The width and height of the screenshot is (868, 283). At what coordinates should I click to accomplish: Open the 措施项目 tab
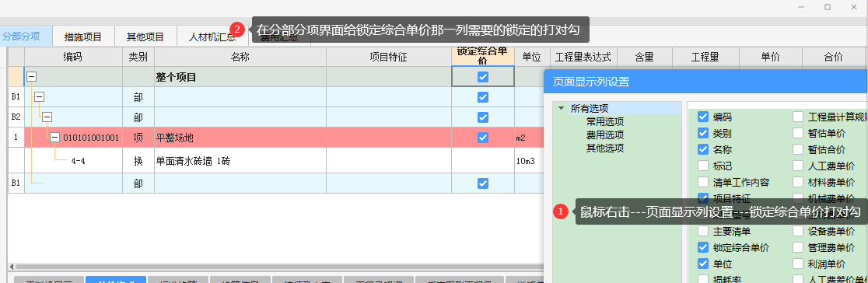coord(83,37)
